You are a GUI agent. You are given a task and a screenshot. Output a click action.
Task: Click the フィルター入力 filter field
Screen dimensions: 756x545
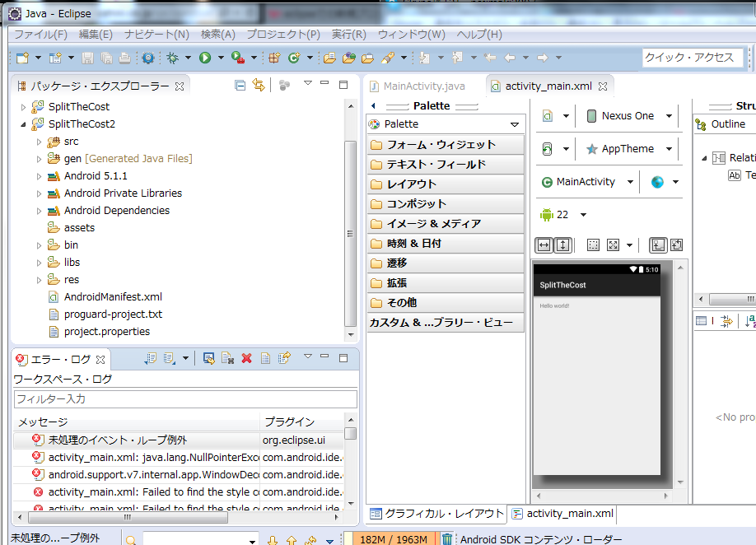(185, 399)
